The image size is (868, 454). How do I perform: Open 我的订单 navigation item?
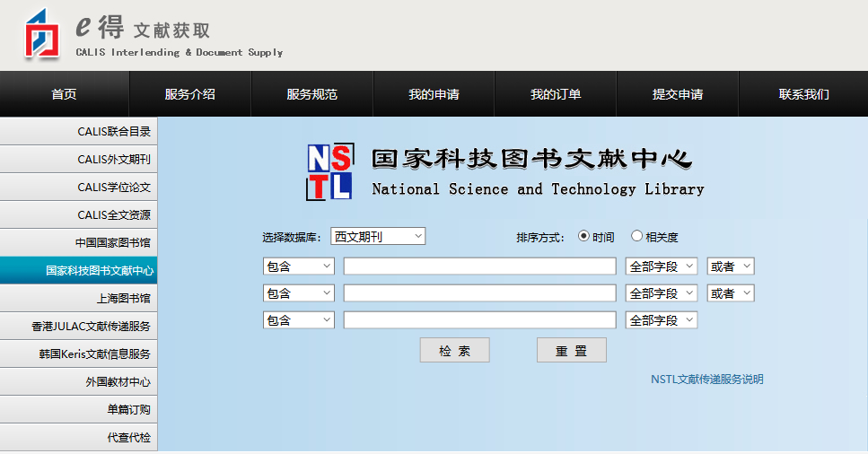point(556,94)
